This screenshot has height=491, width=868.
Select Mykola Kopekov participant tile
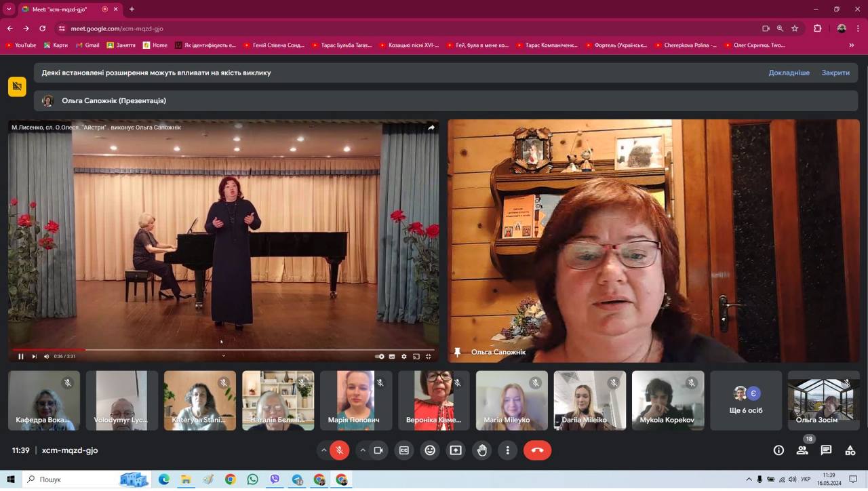668,400
